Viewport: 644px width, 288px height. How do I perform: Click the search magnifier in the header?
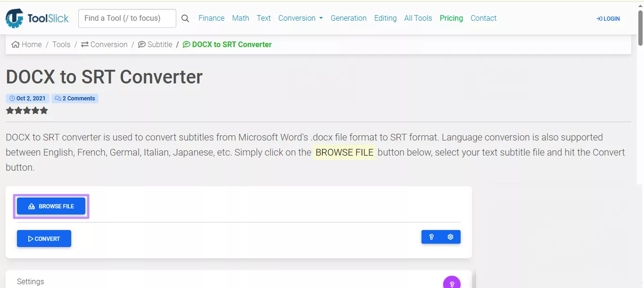(x=185, y=18)
